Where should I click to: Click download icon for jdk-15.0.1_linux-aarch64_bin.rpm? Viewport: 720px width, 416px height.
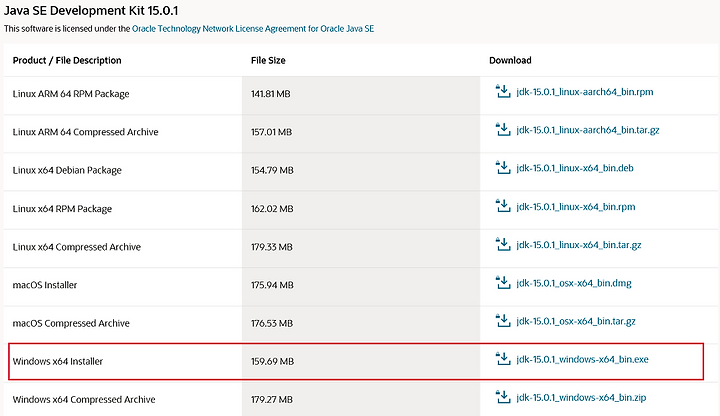click(x=503, y=91)
